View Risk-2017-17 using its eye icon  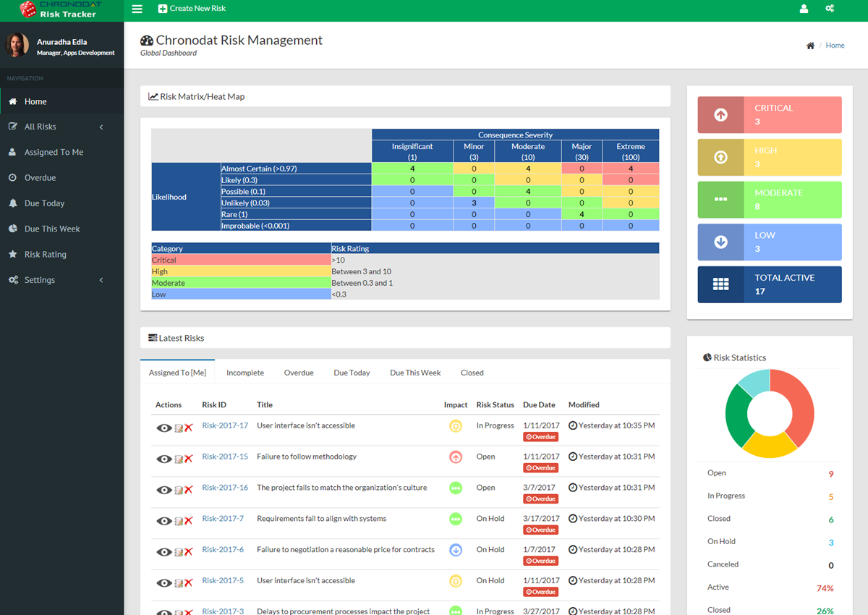164,428
